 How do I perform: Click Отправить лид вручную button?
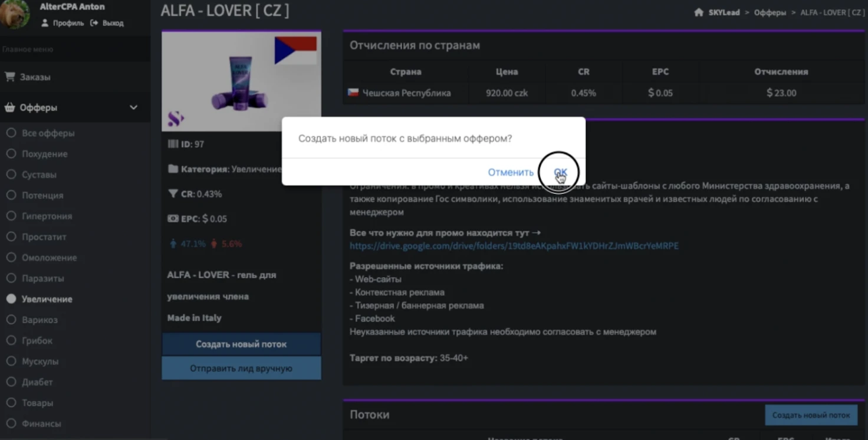(241, 368)
